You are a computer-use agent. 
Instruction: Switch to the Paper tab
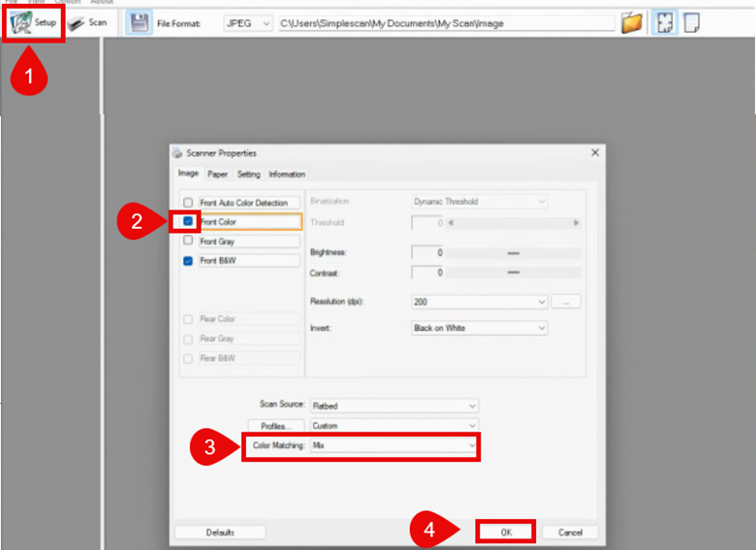(x=217, y=175)
